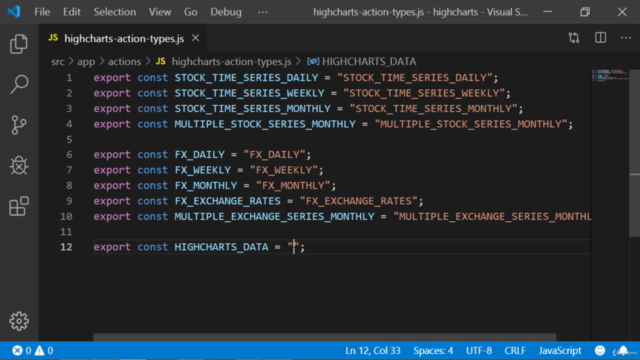640x360 pixels.
Task: Open the Go menu
Action: 191,12
